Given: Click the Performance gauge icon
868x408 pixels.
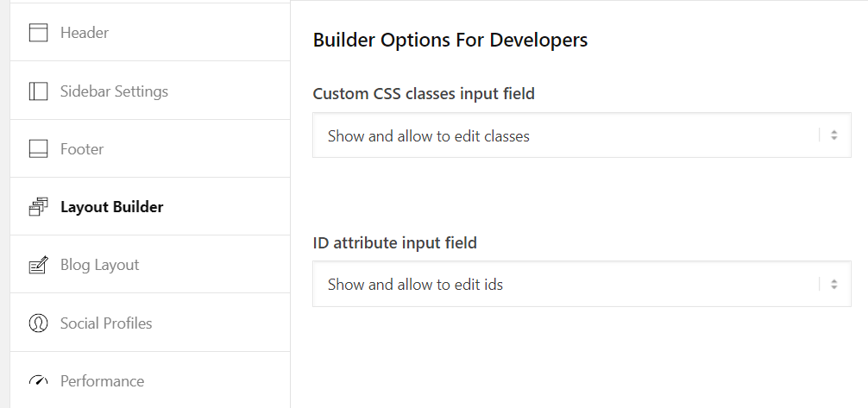Looking at the screenshot, I should click(38, 381).
